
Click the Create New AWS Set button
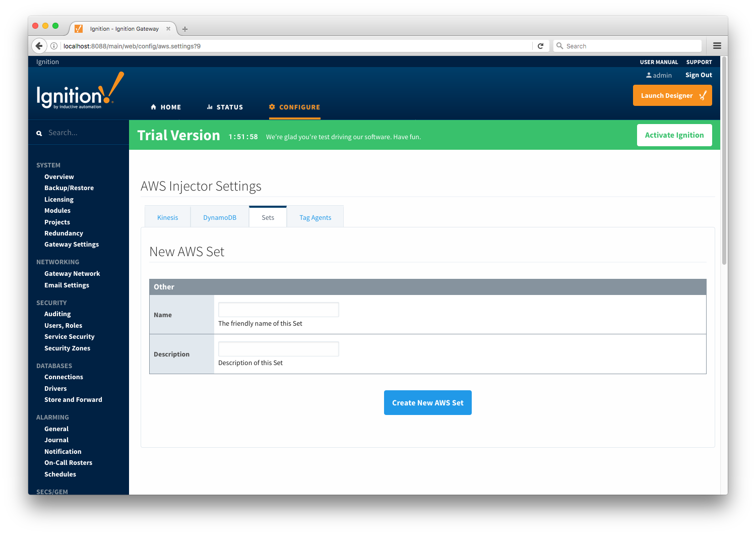tap(427, 402)
